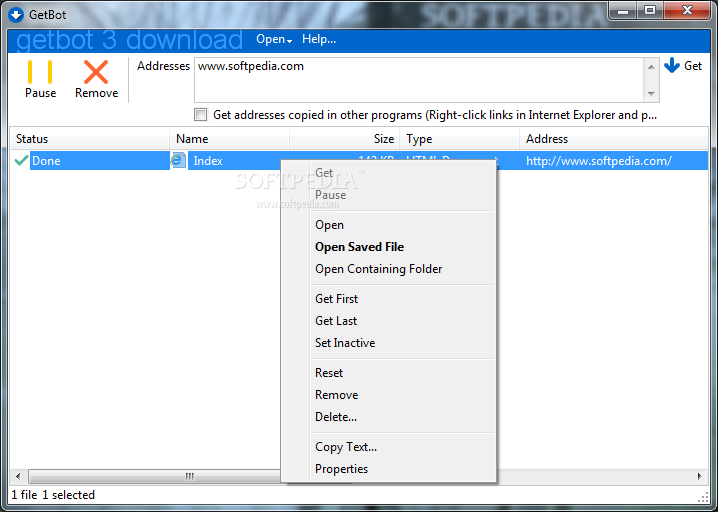The height and width of the screenshot is (512, 718).
Task: Maximize the GetBot window
Action: [x=650, y=11]
